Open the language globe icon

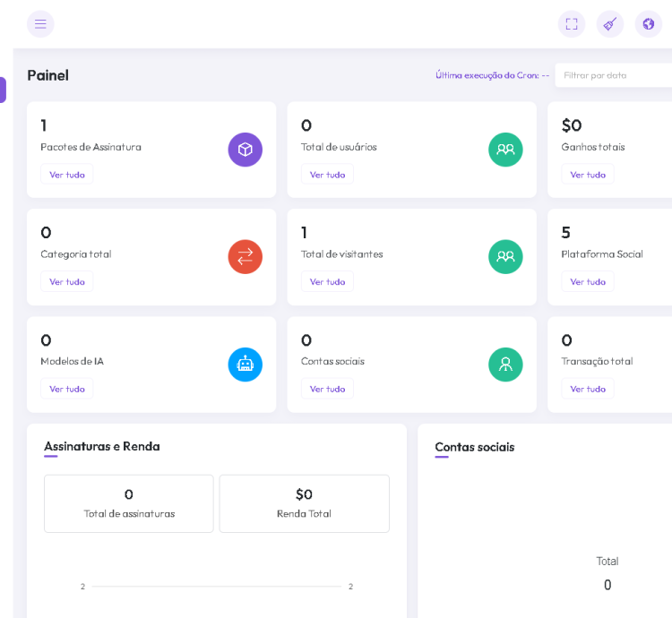point(649,24)
